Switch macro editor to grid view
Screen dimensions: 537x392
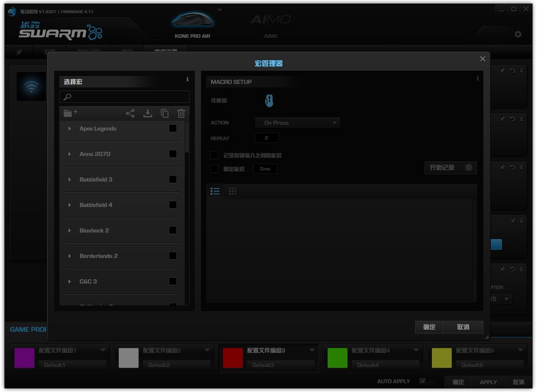(233, 191)
